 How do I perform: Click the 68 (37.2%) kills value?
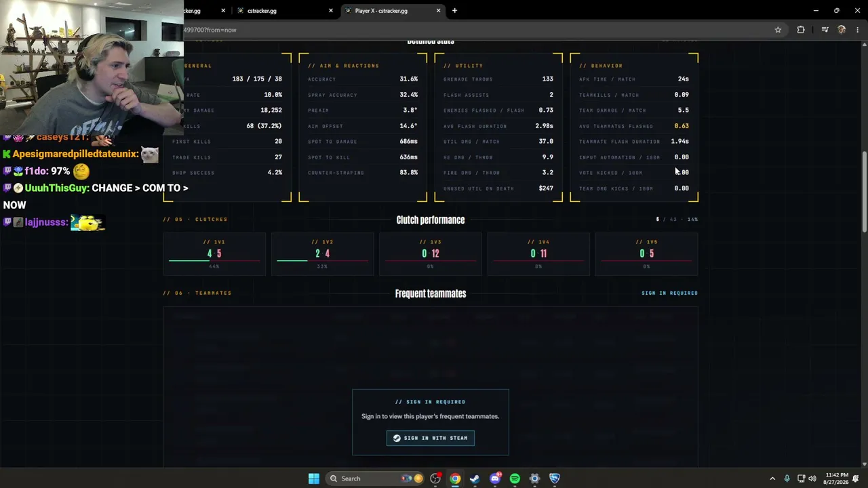click(264, 126)
